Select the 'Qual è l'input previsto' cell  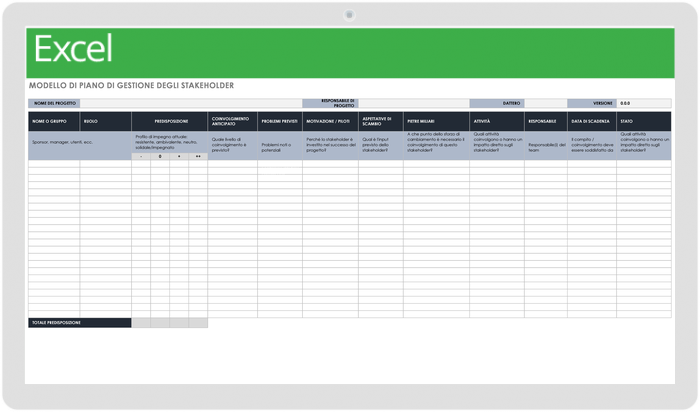381,146
